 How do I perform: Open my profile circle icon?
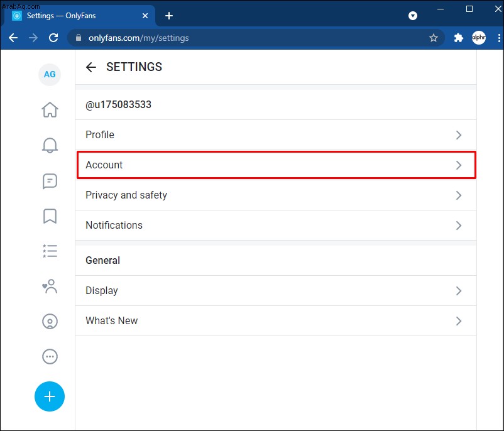click(x=50, y=322)
